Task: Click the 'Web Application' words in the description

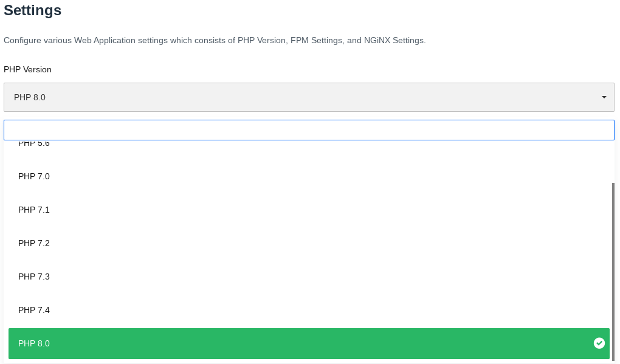Action: point(105,40)
